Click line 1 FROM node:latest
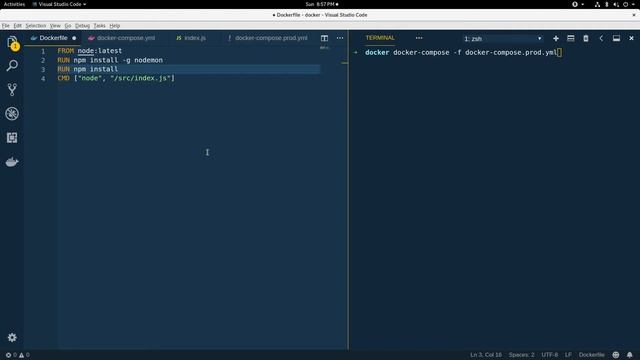 click(x=89, y=51)
